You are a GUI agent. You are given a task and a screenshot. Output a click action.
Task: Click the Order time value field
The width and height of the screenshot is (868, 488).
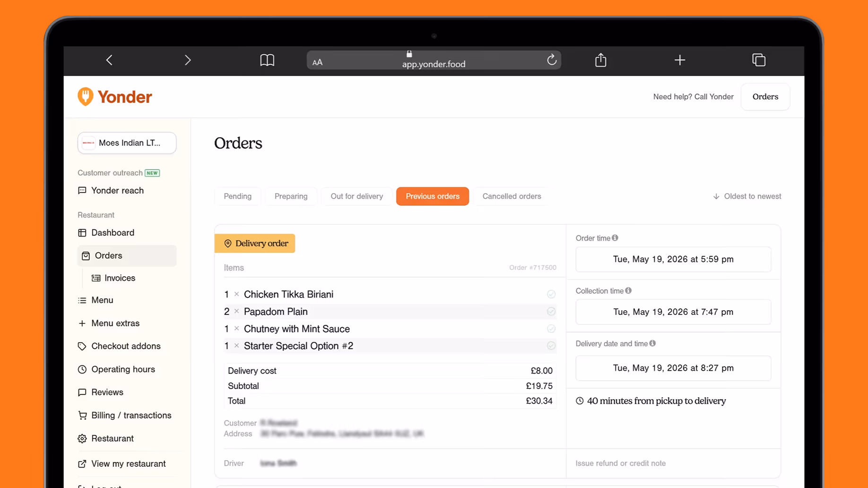click(673, 259)
